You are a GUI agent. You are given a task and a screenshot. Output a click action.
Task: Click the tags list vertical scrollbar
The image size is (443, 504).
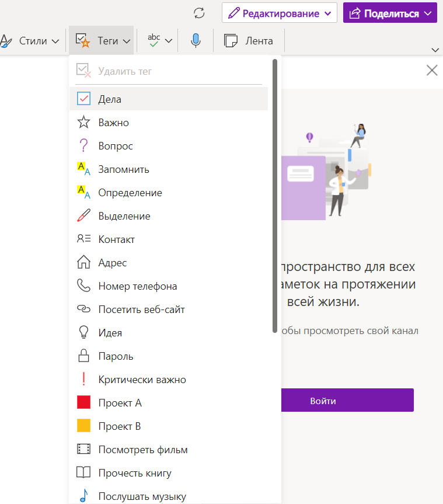275,196
